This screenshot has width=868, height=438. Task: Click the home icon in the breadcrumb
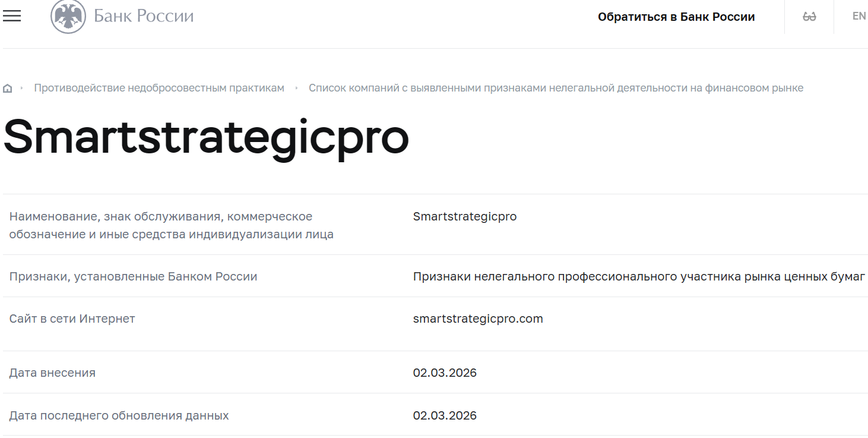tap(7, 87)
